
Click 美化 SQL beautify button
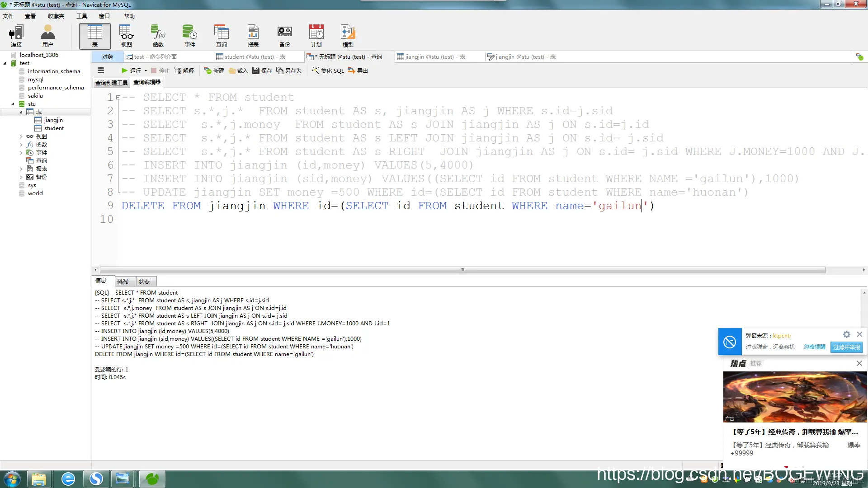pyautogui.click(x=328, y=70)
